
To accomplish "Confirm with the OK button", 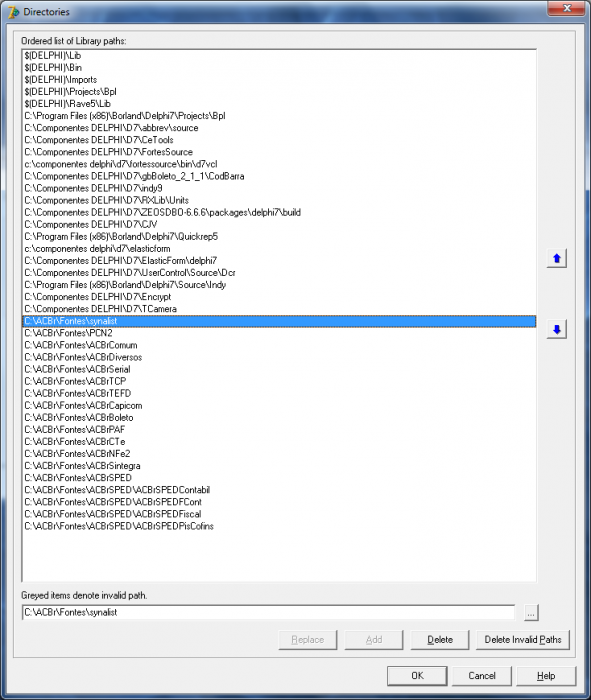I will (417, 675).
